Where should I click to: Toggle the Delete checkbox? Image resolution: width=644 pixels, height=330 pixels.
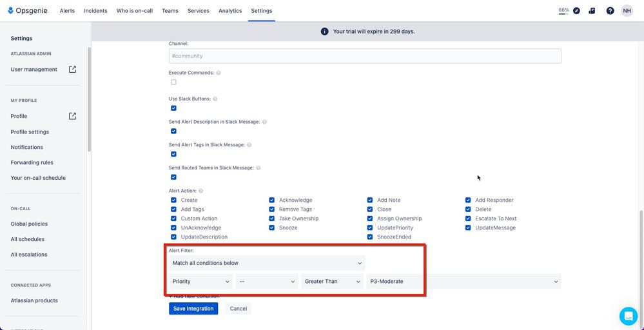click(468, 209)
